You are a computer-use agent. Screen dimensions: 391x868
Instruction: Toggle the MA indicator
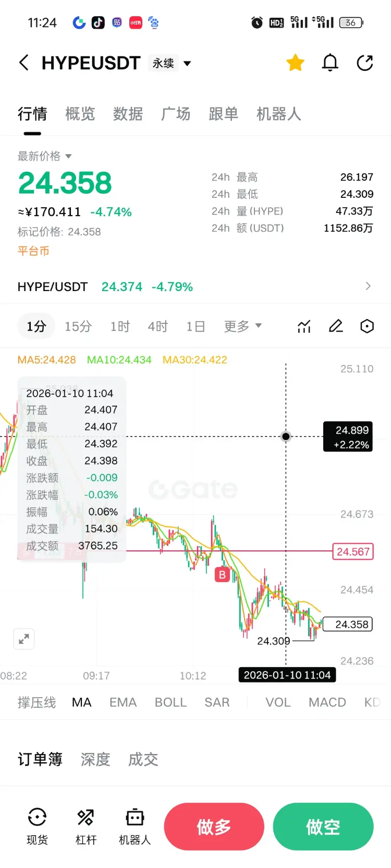point(82,702)
